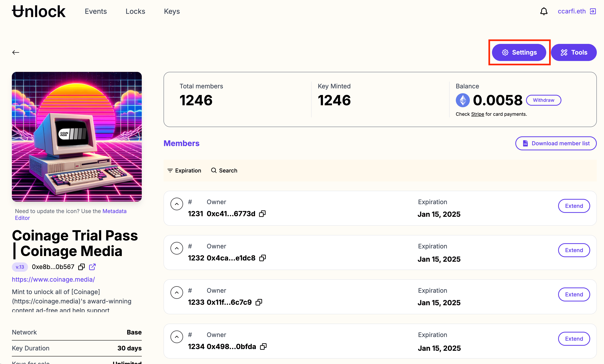The width and height of the screenshot is (604, 364).
Task: Click the Coinage retro computer image
Action: 77,137
